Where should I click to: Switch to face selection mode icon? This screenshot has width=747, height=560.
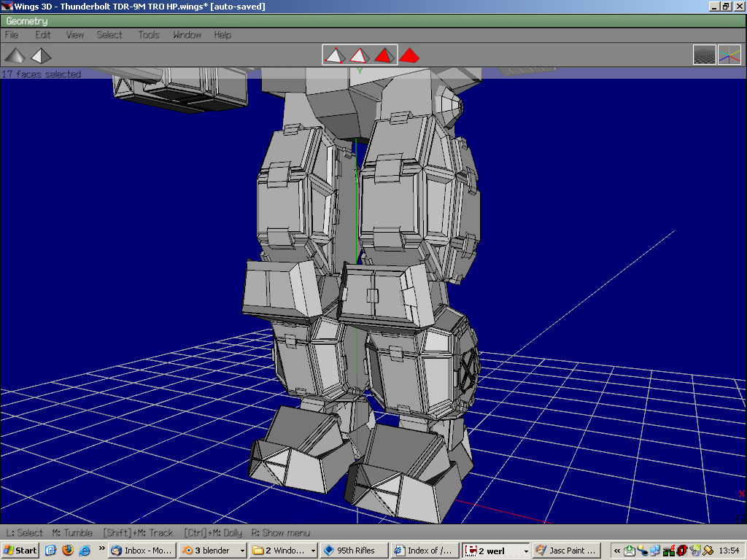[384, 55]
